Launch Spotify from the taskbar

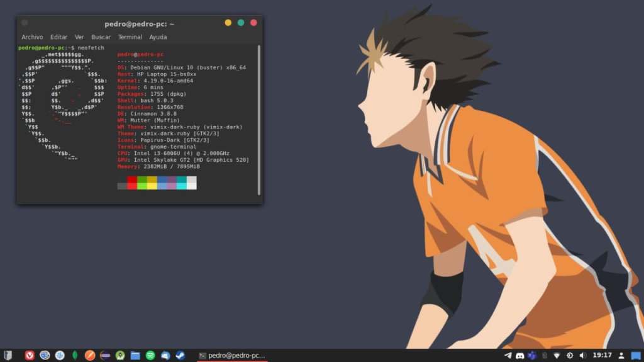tap(150, 356)
